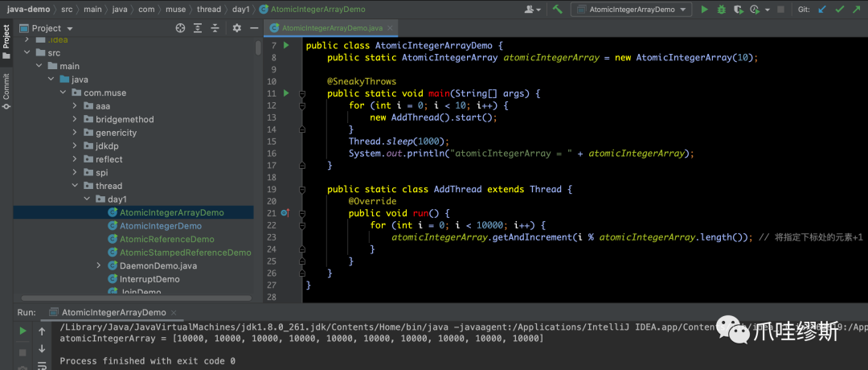
Task: Expand the .idea folder
Action: [28, 39]
